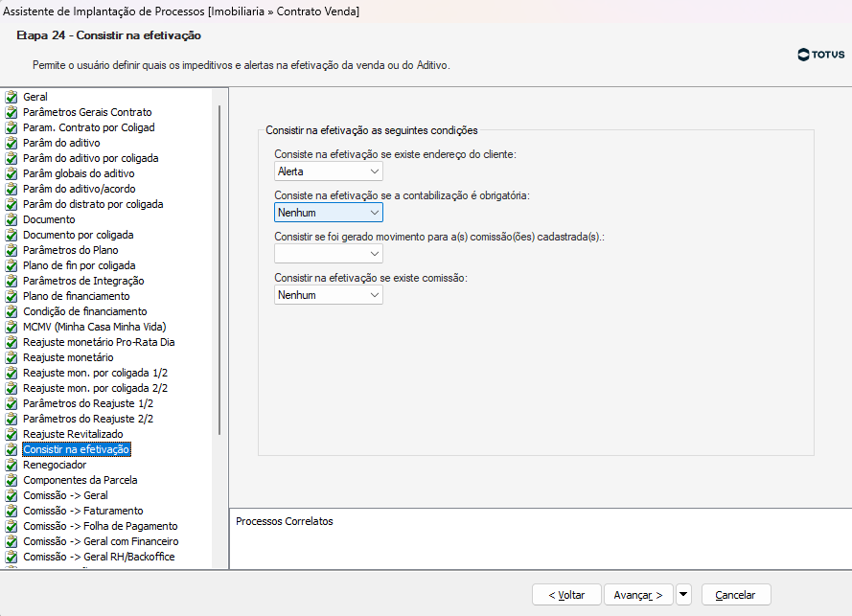
Task: Go back with the Voltar button
Action: 566,595
